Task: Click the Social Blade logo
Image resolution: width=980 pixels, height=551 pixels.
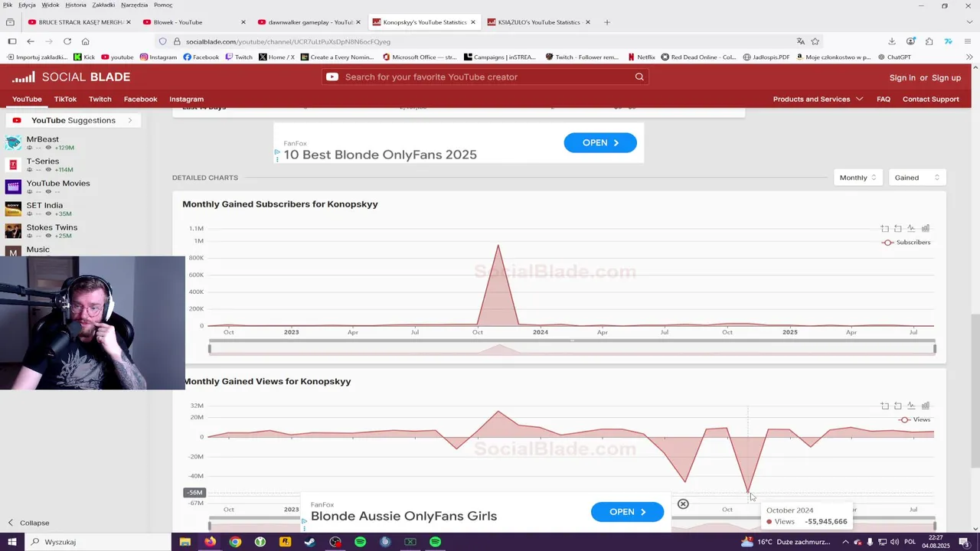Action: pos(71,77)
